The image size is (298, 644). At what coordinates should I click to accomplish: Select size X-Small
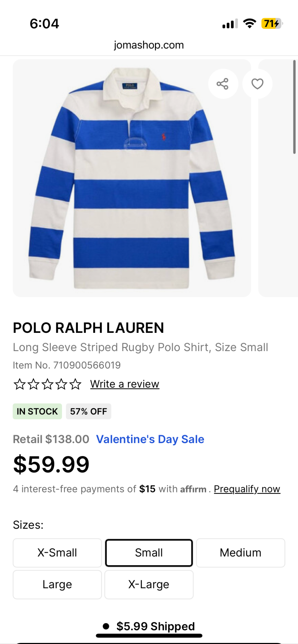coord(57,553)
